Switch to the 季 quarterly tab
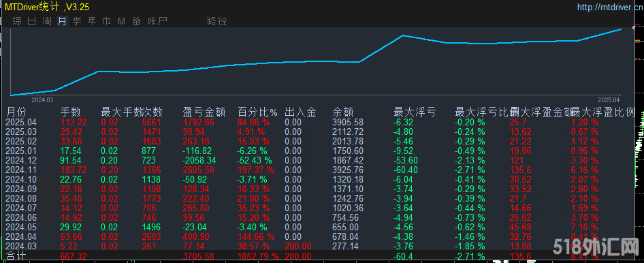 click(x=77, y=21)
